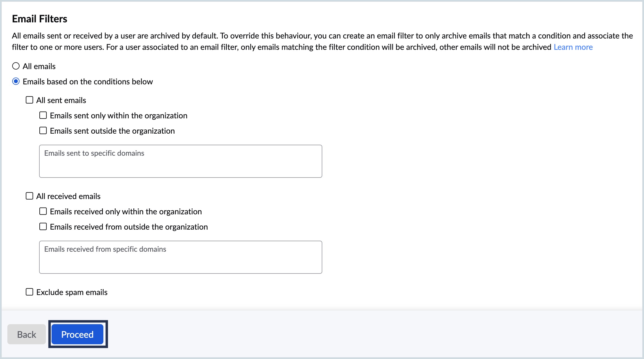Focus the Emails received from specific domains box
The image size is (644, 359).
tap(180, 257)
